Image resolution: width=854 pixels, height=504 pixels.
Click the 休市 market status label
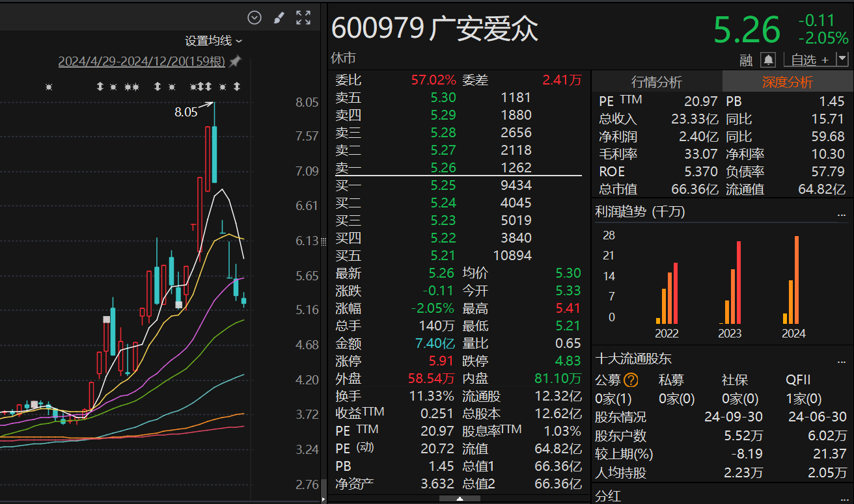[x=344, y=58]
